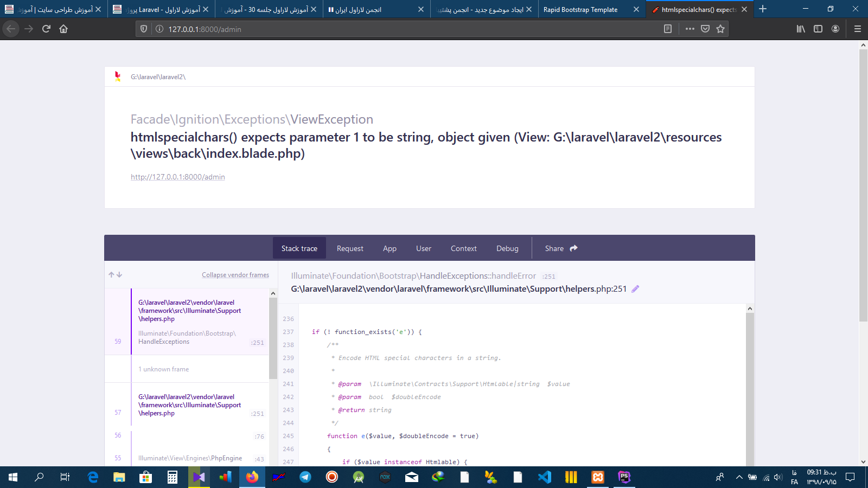Open the Firefox library icon
This screenshot has height=488, width=868.
pyautogui.click(x=801, y=29)
